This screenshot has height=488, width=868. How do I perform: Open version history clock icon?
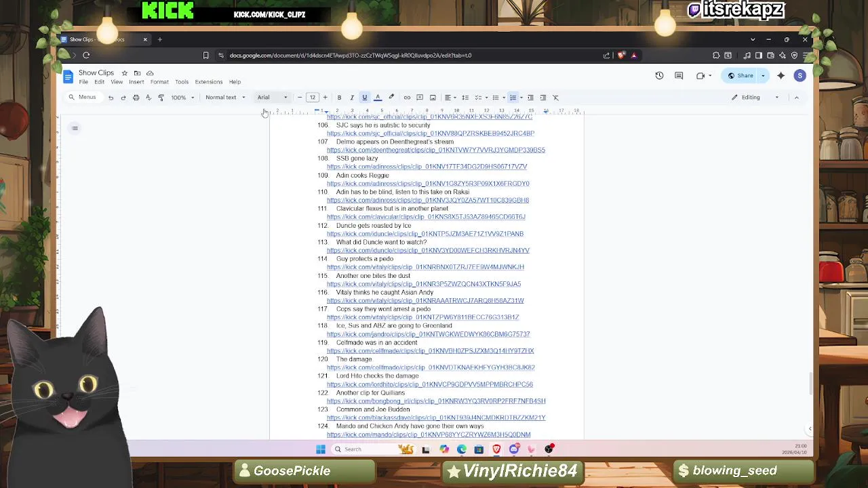click(659, 76)
